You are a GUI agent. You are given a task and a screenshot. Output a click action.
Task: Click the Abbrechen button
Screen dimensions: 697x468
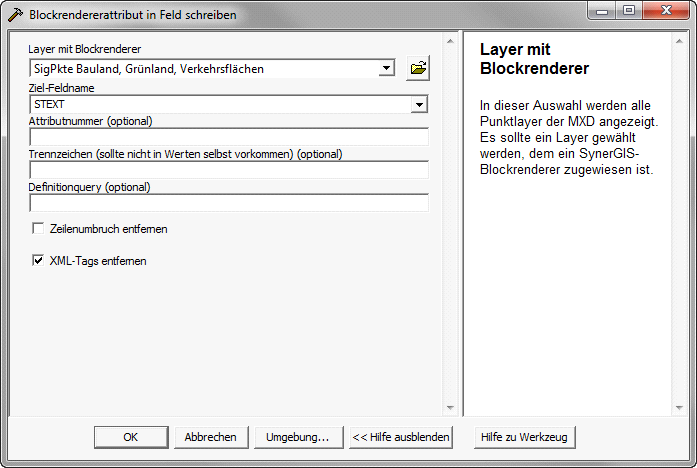tap(211, 437)
